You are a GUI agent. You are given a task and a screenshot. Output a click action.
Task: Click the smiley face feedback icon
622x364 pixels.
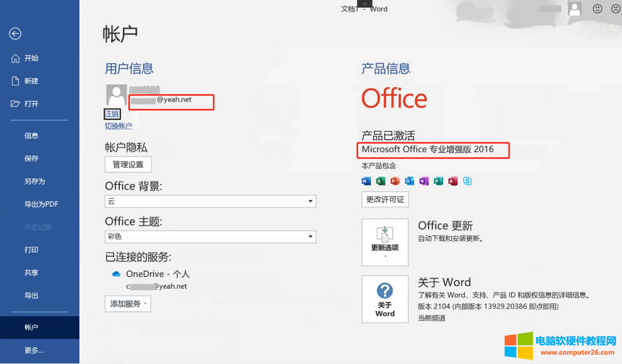point(598,9)
